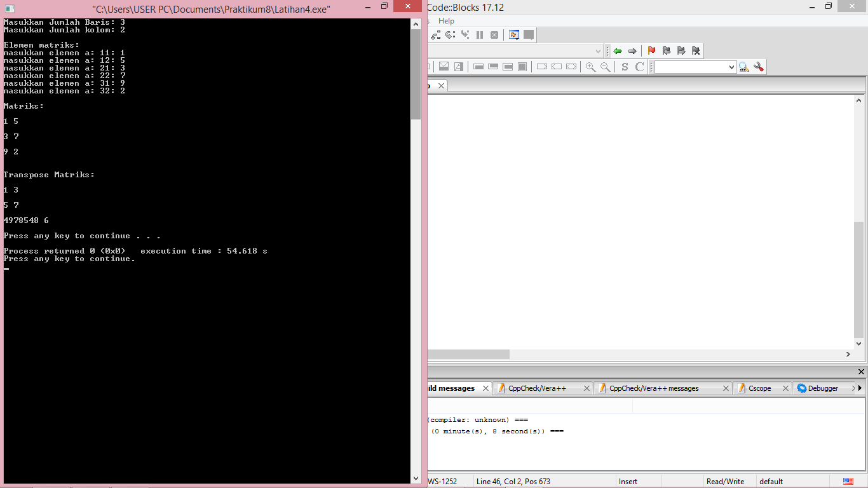Clear all bookmarks icon
868x488 pixels.
pyautogui.click(x=696, y=51)
